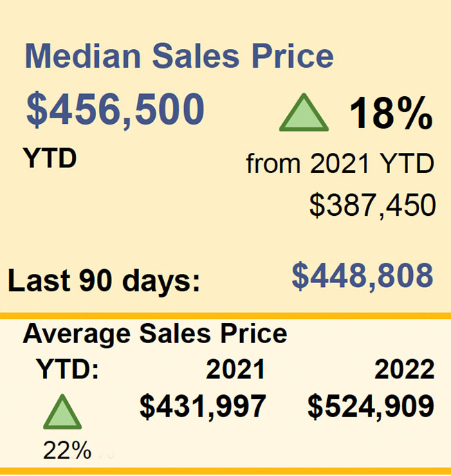Click the YTD label under $456,500
The image size is (451, 476).
click(x=50, y=158)
